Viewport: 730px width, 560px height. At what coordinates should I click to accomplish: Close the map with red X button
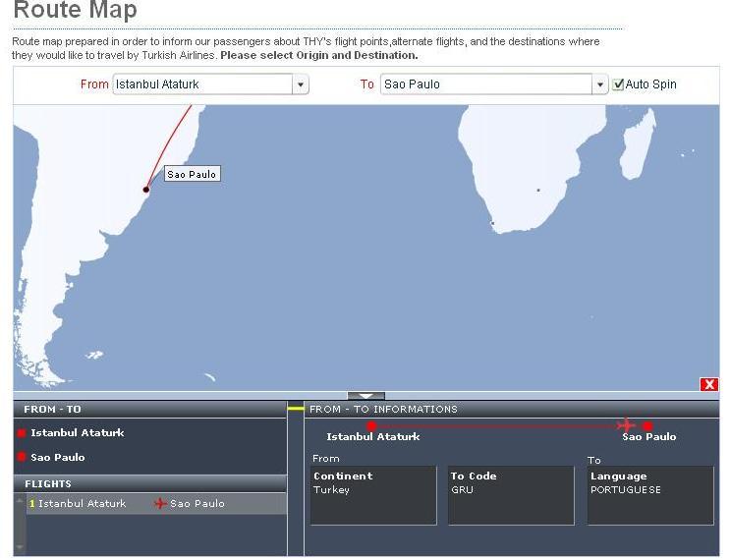[x=709, y=384]
